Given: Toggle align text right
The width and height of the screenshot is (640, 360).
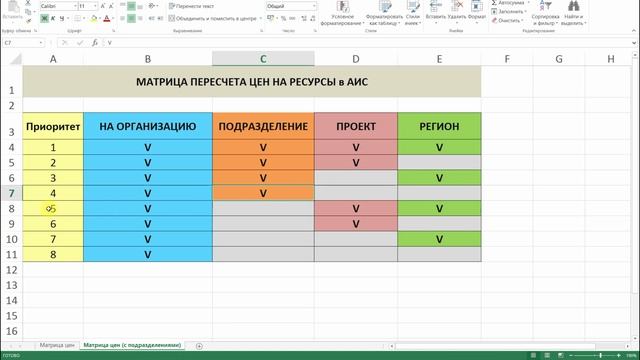Looking at the screenshot, I should tap(140, 18).
